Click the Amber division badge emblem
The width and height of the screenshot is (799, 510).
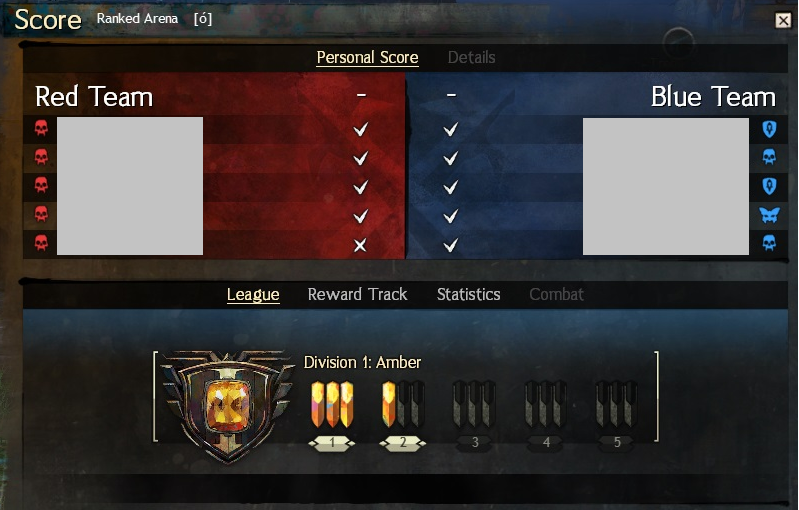click(227, 406)
